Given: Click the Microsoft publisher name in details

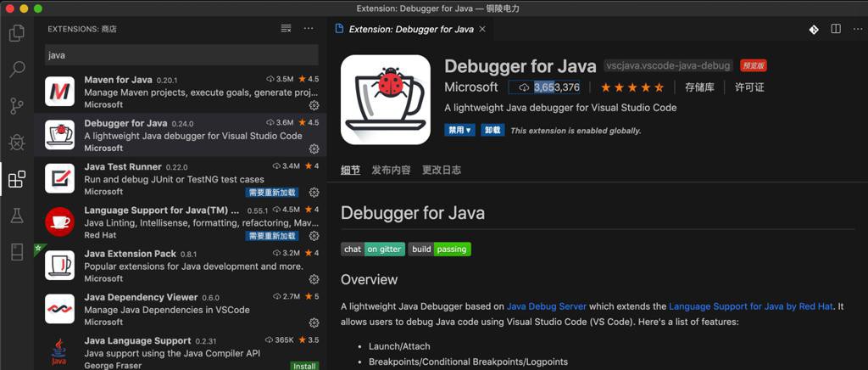Looking at the screenshot, I should [x=471, y=87].
